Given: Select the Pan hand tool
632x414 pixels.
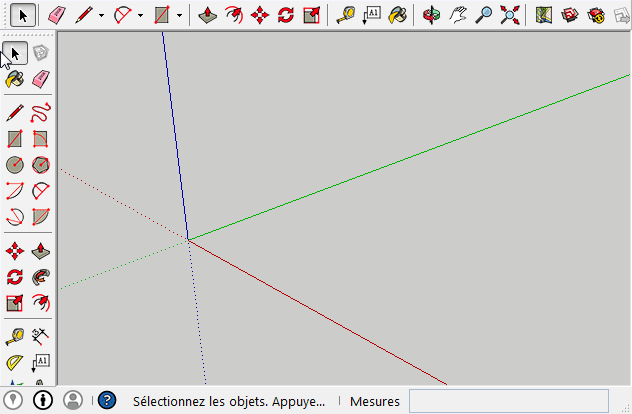Looking at the screenshot, I should (x=458, y=15).
